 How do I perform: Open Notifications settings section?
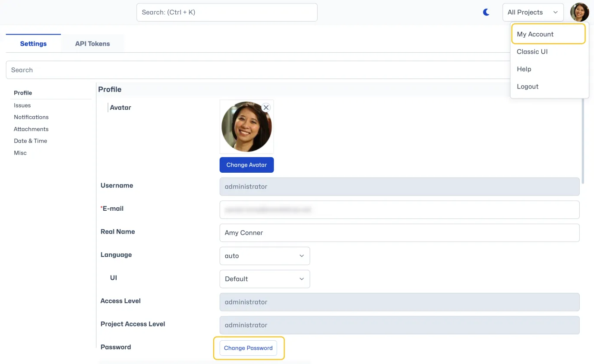pos(31,117)
